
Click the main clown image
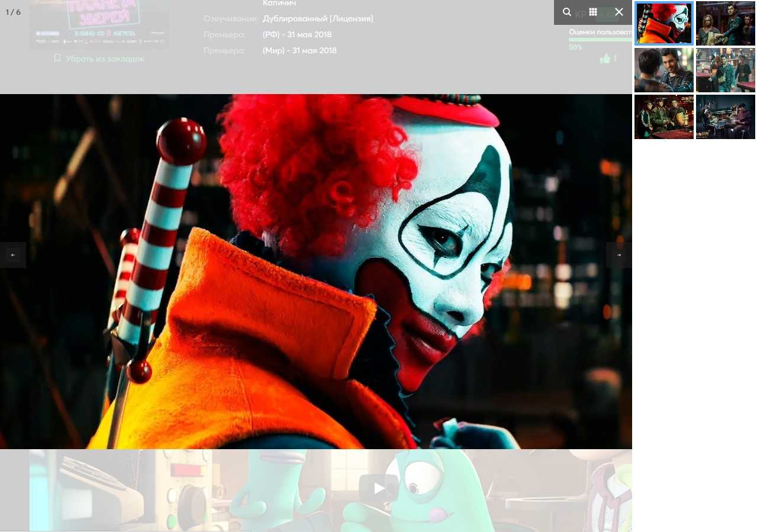tap(316, 271)
